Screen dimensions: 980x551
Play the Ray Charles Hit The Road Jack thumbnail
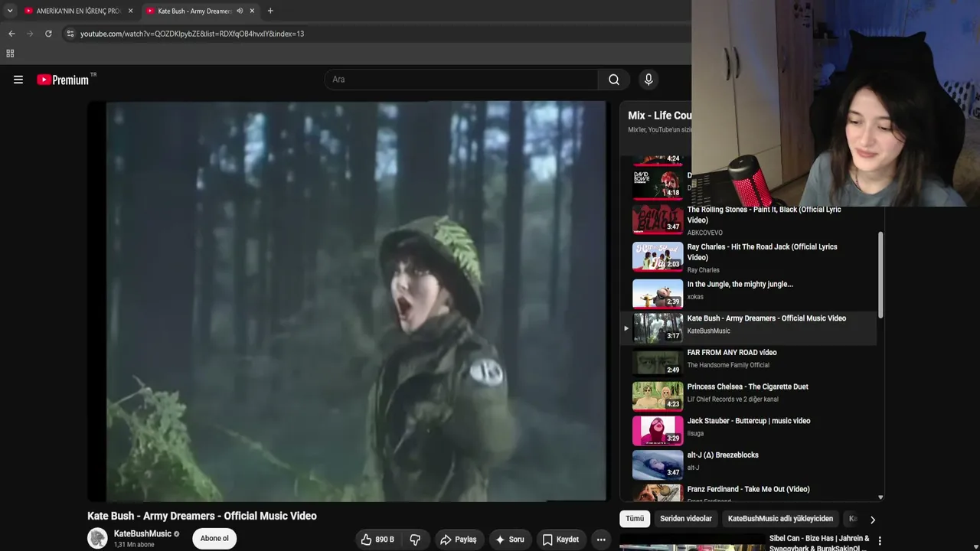pos(658,257)
